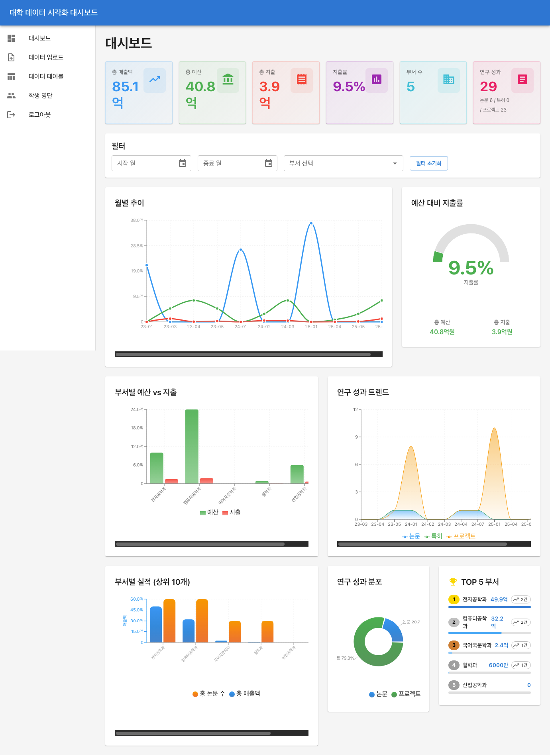The width and height of the screenshot is (550, 756).
Task: Click the 1건 trend chip for 국어국문학과
Action: point(521,645)
